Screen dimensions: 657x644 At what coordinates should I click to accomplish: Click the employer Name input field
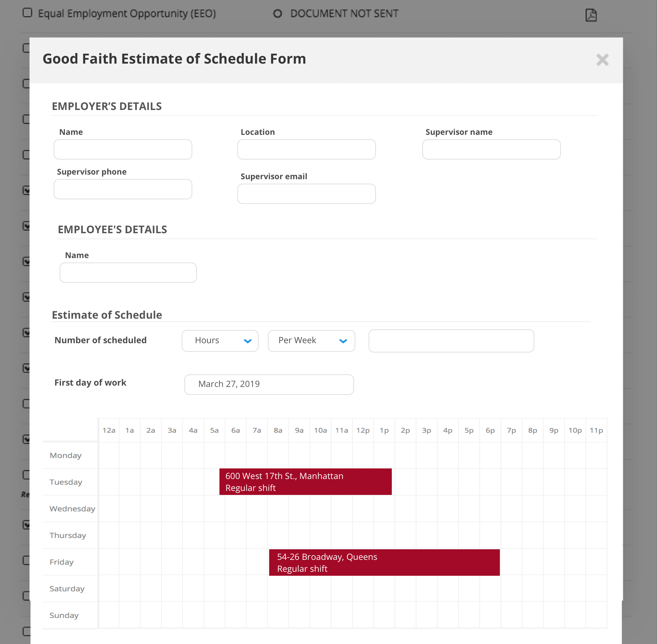[x=123, y=149]
